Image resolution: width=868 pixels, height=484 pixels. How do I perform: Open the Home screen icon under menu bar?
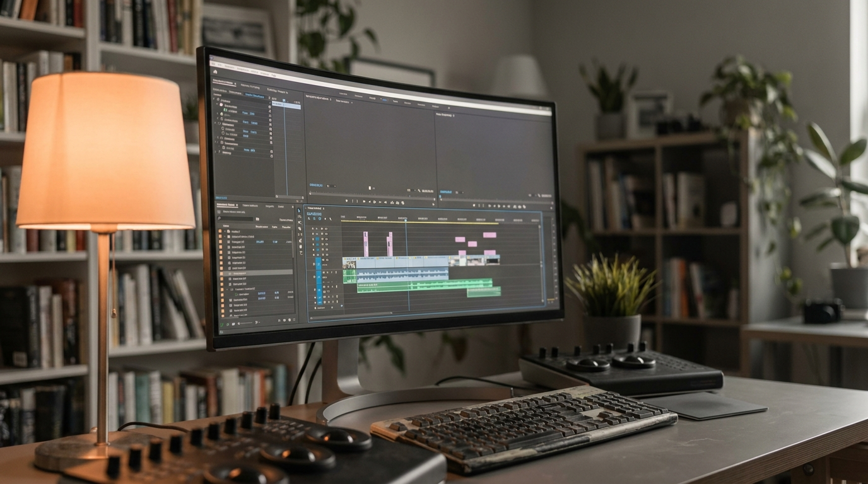[x=215, y=71]
